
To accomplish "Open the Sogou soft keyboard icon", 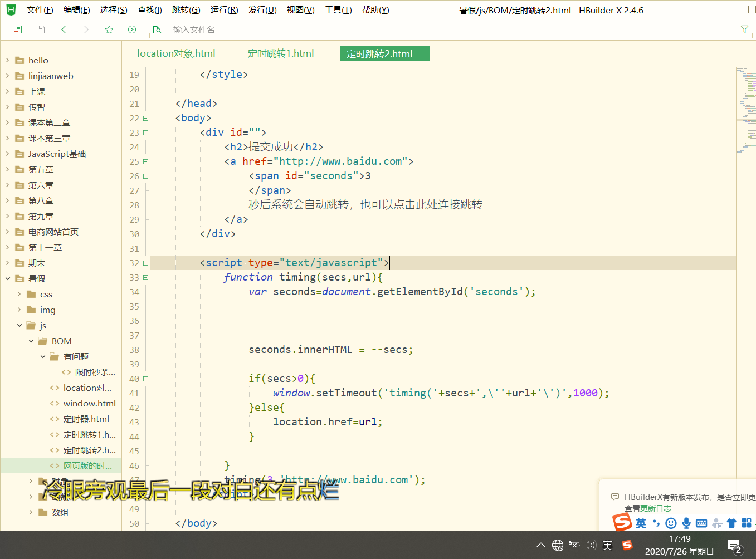I will click(x=701, y=523).
